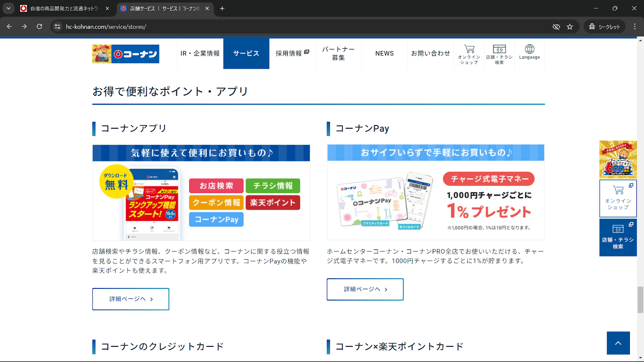
Task: Click the コーナンアプリ section heading
Action: coord(134,128)
